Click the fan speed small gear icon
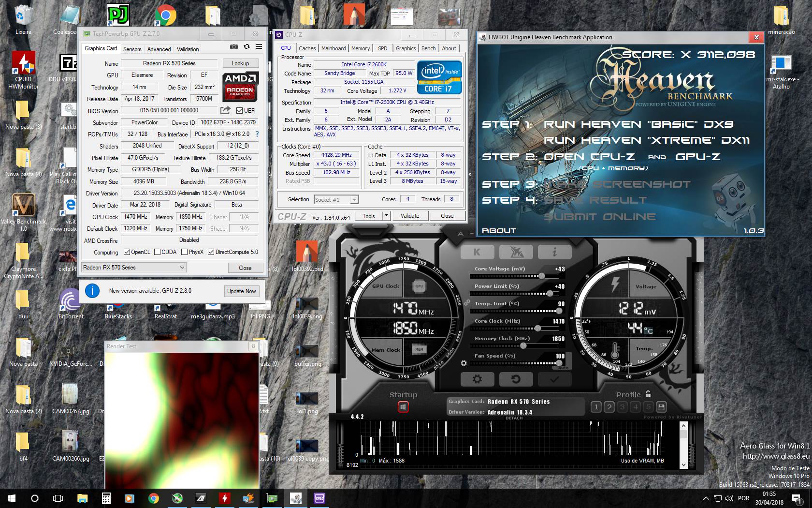The image size is (812, 508). [x=464, y=363]
